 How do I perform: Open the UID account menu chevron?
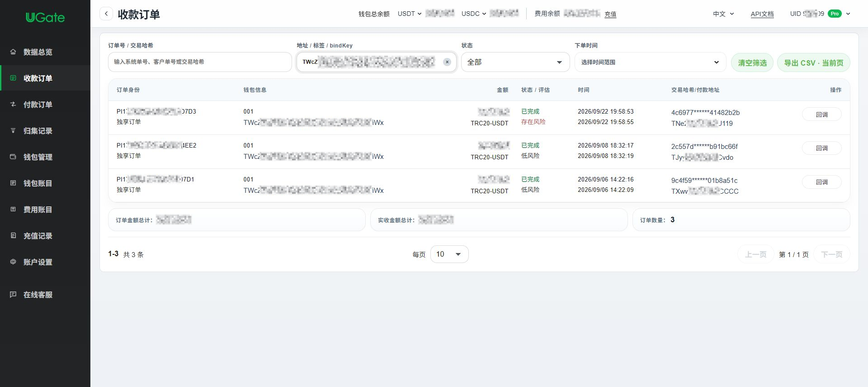[x=848, y=14]
